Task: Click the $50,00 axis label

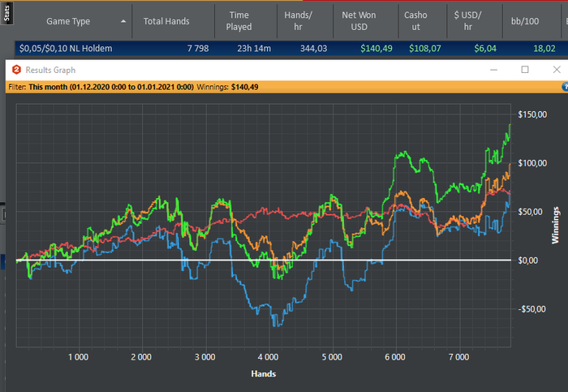Action: tap(530, 212)
